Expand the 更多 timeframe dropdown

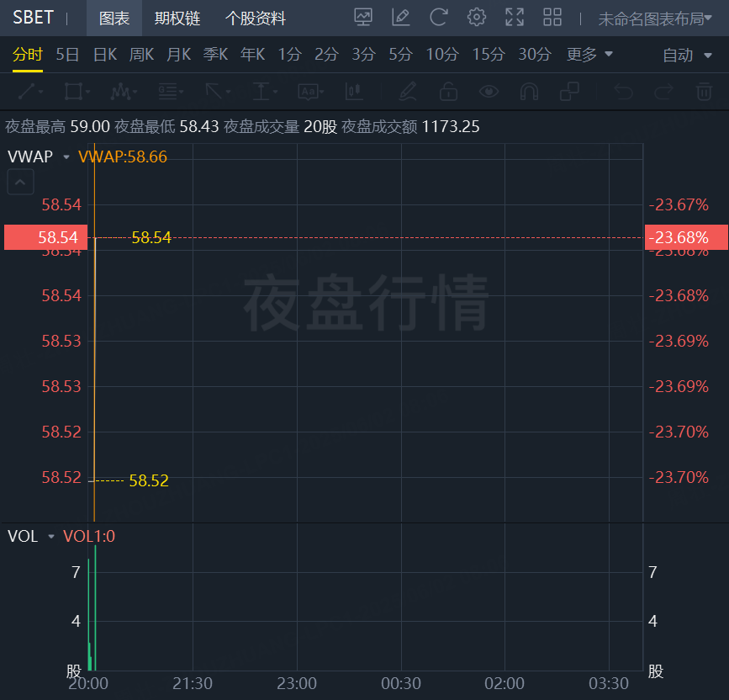click(589, 55)
